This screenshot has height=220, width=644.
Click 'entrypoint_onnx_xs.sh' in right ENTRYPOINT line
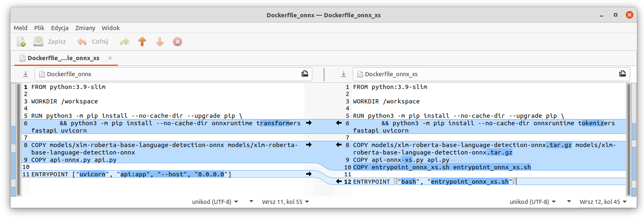469,182
